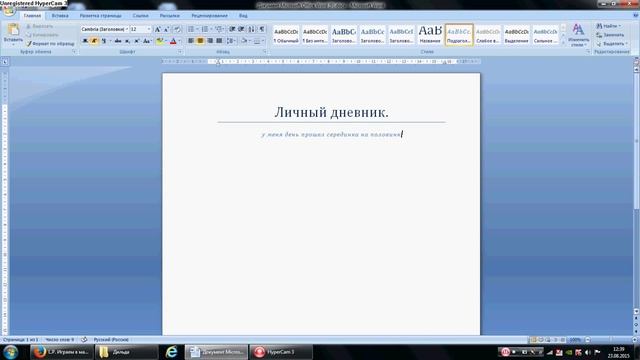Click the Justify alignment icon

(219, 41)
